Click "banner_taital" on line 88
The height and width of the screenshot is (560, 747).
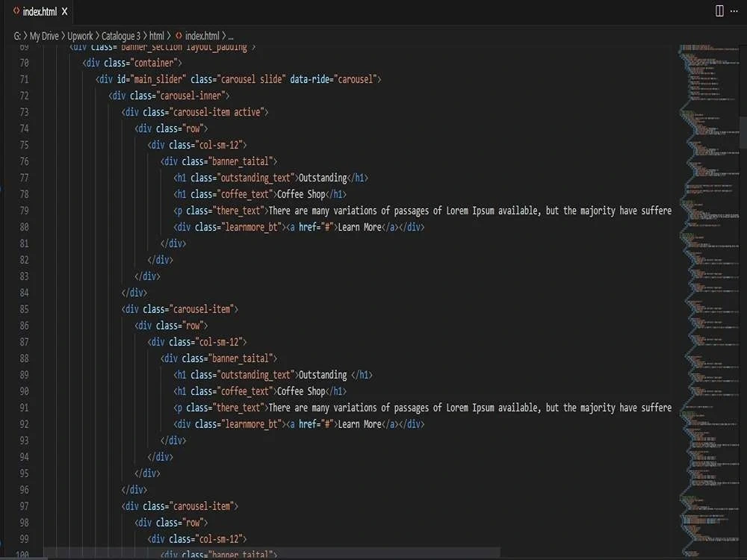pos(241,358)
